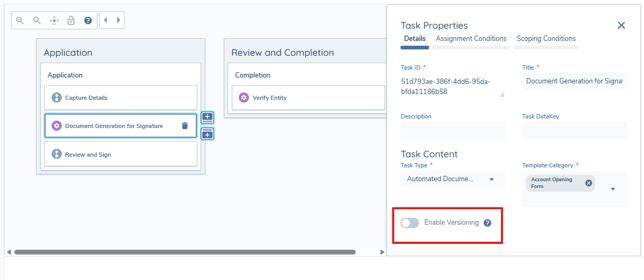Expand the Template Category dropdown arrow
644x280 pixels.
pyautogui.click(x=613, y=189)
